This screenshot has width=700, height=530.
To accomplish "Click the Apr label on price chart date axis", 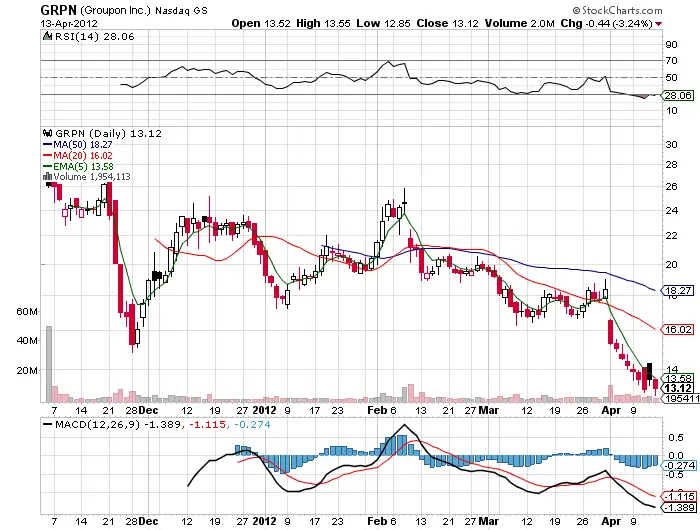I will tap(611, 410).
